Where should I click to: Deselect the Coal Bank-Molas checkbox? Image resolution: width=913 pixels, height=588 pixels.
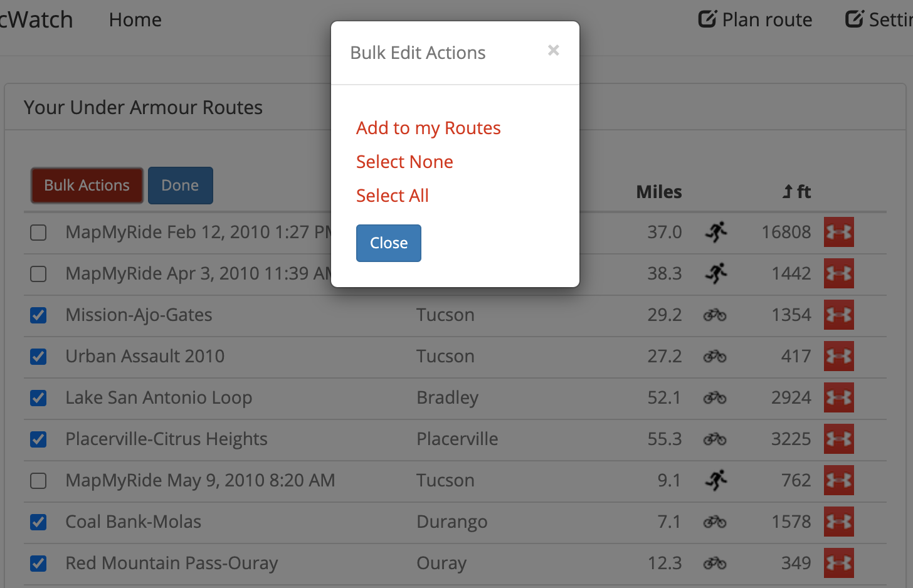click(x=38, y=522)
